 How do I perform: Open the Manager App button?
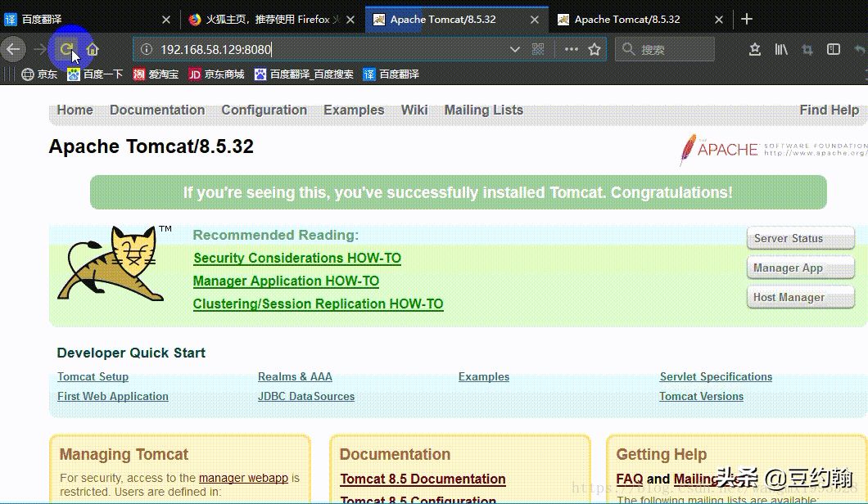801,268
